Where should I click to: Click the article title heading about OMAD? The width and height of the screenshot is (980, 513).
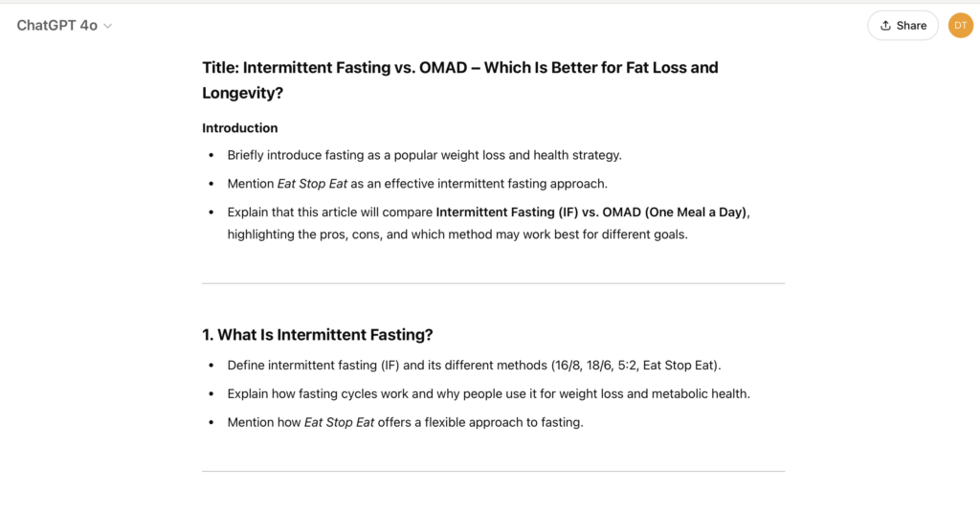[x=460, y=80]
